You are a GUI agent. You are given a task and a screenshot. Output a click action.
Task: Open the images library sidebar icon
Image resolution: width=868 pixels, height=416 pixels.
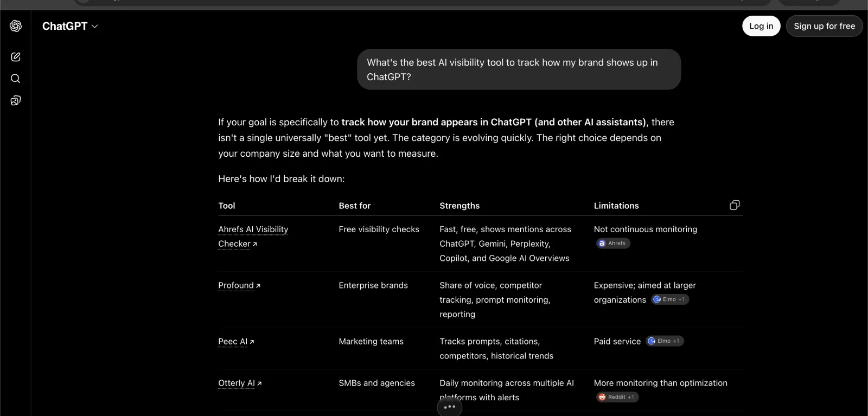[x=16, y=100]
